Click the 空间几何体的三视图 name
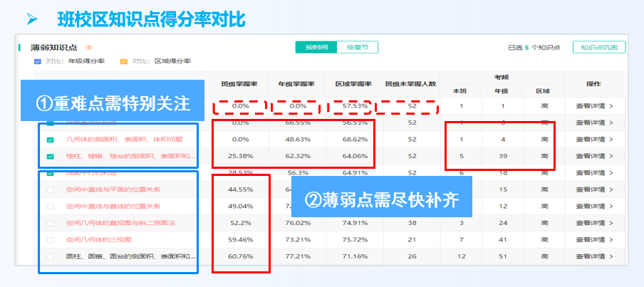The image size is (644, 287). pos(98,240)
